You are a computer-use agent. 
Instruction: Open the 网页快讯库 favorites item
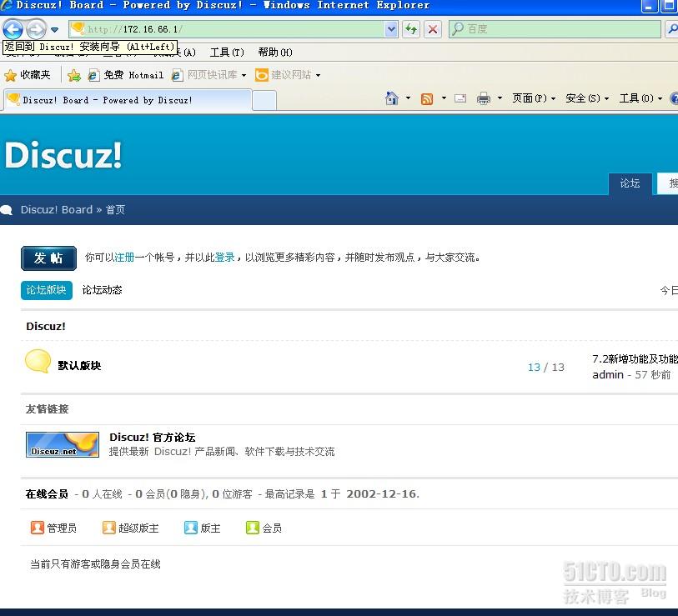pos(208,75)
